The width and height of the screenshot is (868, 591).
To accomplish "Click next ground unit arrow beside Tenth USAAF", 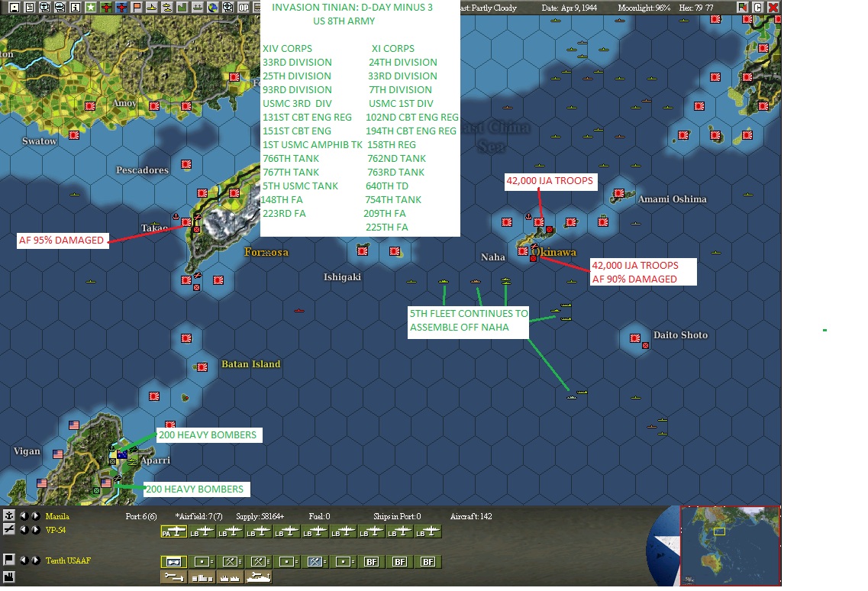I will tap(35, 560).
